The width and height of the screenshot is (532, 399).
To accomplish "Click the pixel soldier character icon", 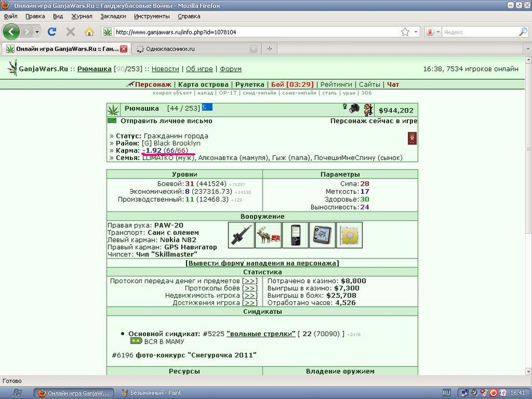I will click(x=368, y=110).
